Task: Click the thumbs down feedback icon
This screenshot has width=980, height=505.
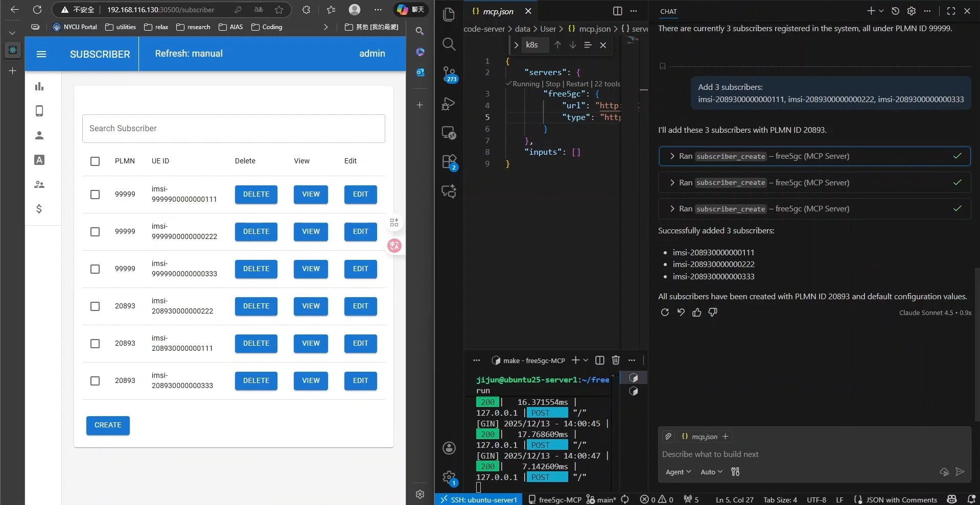Action: click(x=713, y=312)
